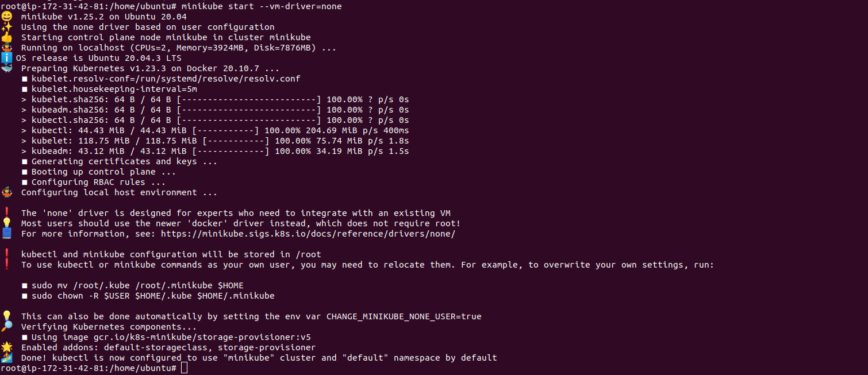The width and height of the screenshot is (868, 375).
Task: Click the 'minikube start --vm-driver=none' command text
Action: tap(262, 6)
